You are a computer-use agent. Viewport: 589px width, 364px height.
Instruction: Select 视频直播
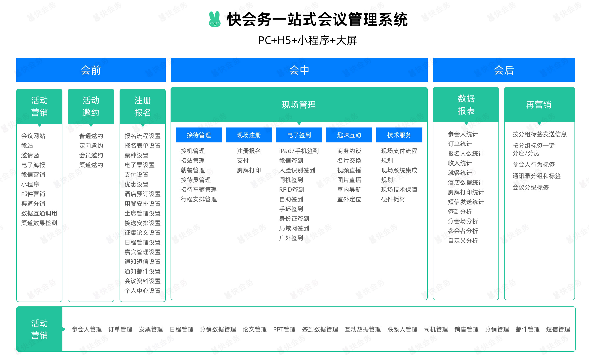349,170
